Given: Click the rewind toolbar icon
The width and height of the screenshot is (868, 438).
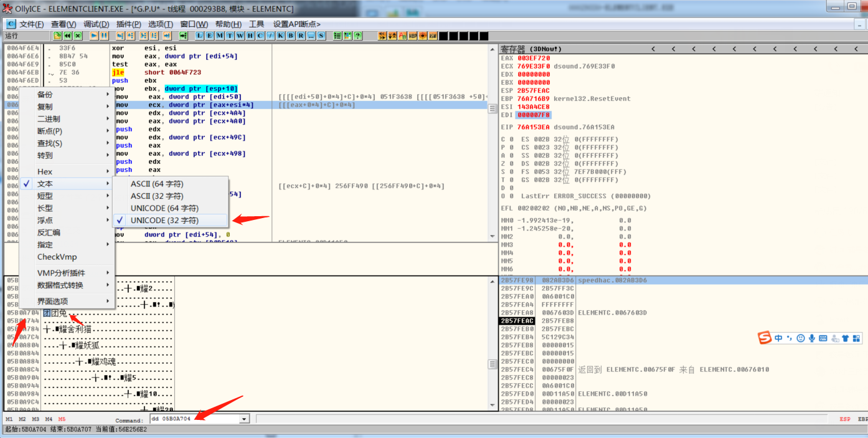Looking at the screenshot, I should click(67, 36).
